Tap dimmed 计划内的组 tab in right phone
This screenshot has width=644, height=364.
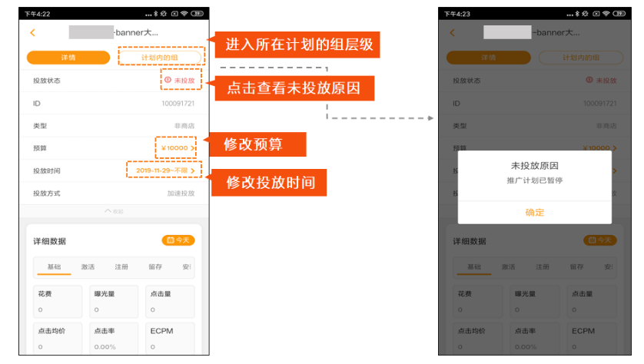coord(581,58)
